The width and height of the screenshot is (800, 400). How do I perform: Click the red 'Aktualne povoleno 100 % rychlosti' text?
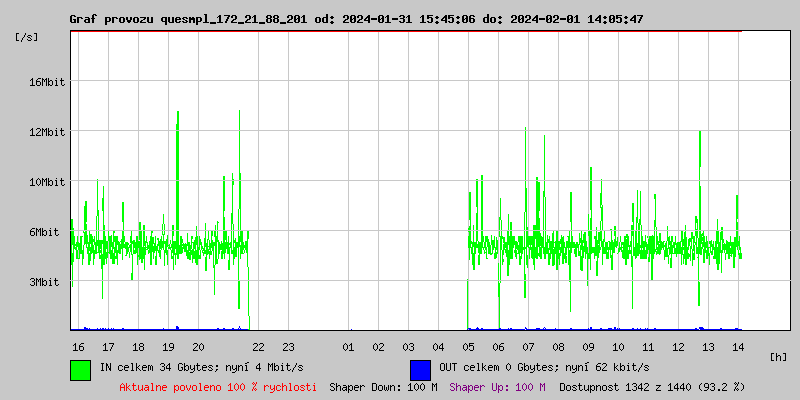click(218, 387)
